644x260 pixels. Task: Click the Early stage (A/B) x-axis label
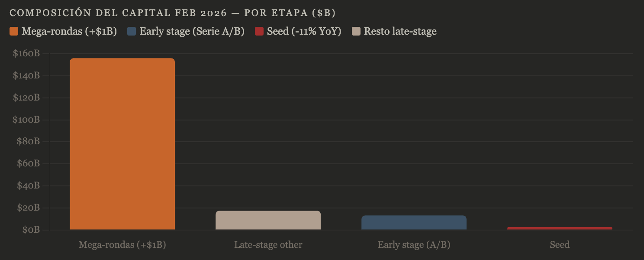414,245
